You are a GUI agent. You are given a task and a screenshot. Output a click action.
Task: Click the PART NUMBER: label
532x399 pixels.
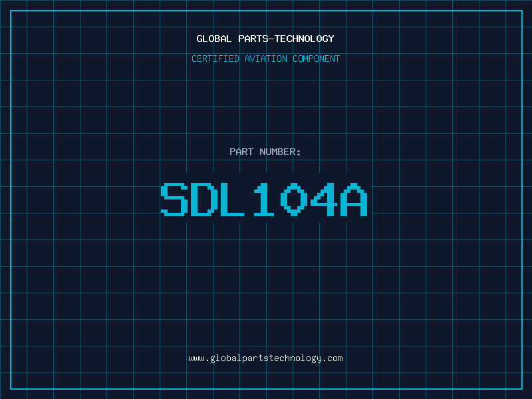[x=265, y=152]
